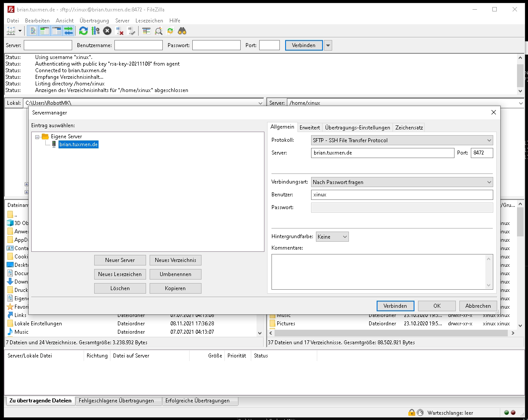Open the Site Manager via toolbar icon
The height and width of the screenshot is (420, 528).
click(x=11, y=31)
